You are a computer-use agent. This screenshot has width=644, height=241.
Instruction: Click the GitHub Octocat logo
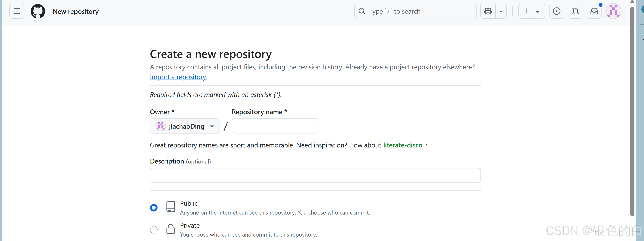pos(38,11)
